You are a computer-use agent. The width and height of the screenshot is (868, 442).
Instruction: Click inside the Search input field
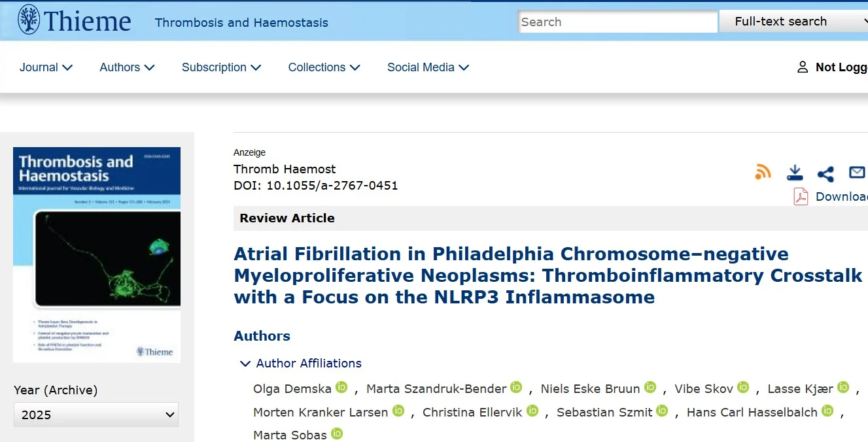pos(616,21)
